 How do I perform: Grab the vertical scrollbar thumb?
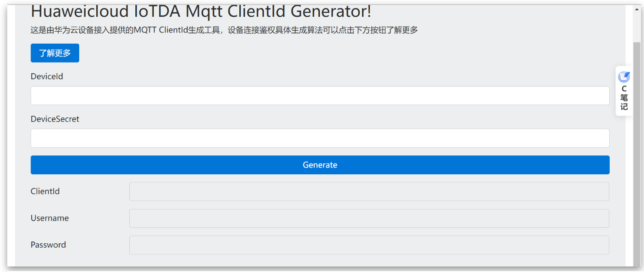point(637,150)
